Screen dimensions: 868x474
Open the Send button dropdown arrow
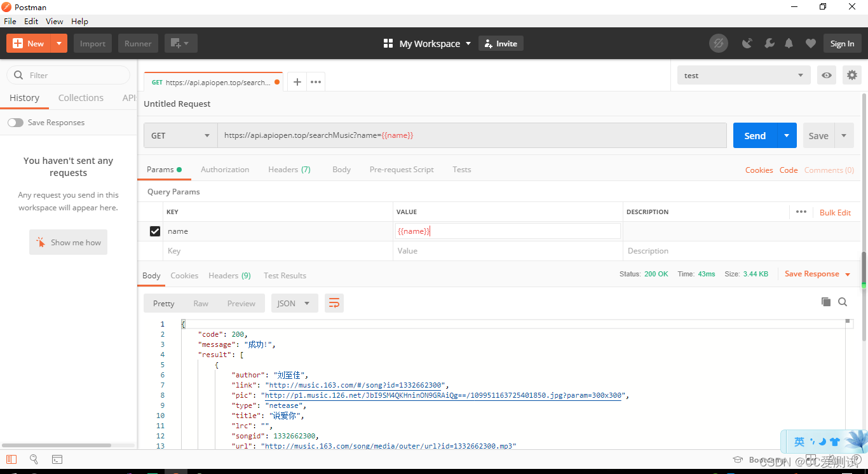pos(787,135)
